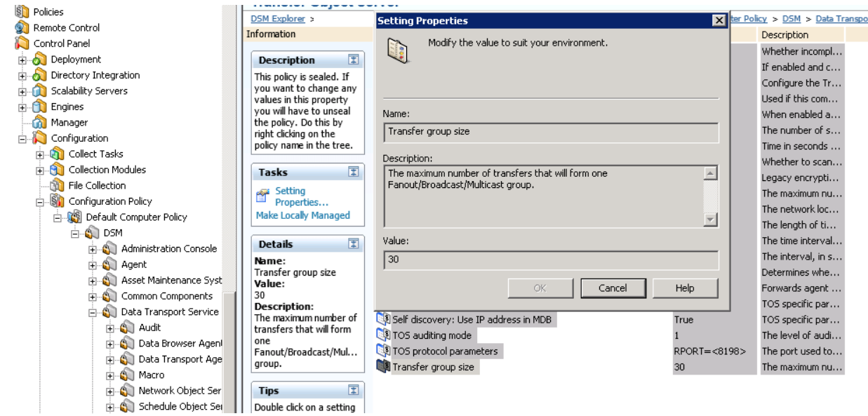Expand the Scalability Servers node

tap(23, 92)
